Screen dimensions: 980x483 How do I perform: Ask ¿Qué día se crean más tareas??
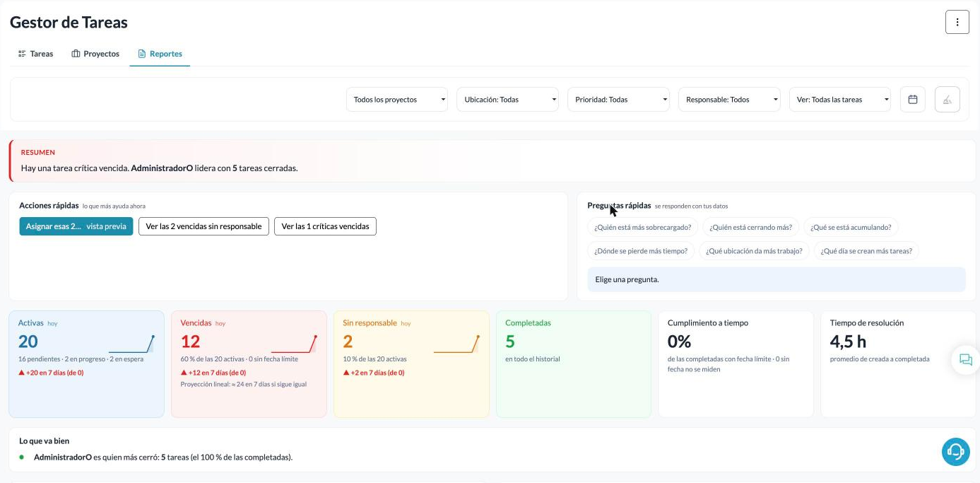pyautogui.click(x=866, y=251)
